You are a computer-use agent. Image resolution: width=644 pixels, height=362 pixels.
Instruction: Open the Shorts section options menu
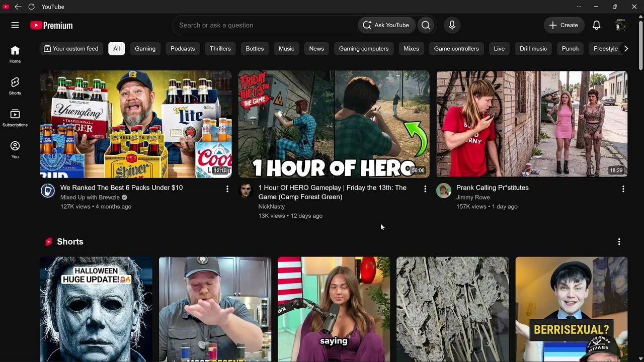[x=619, y=242]
